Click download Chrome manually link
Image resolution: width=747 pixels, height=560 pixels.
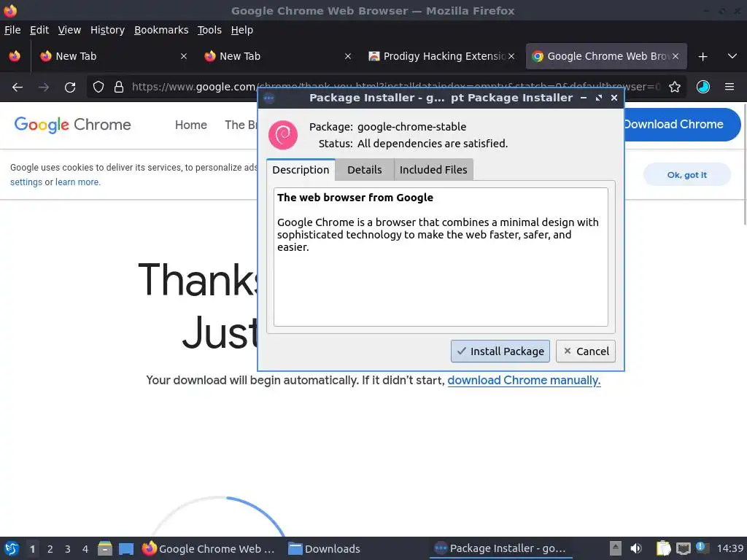point(524,380)
